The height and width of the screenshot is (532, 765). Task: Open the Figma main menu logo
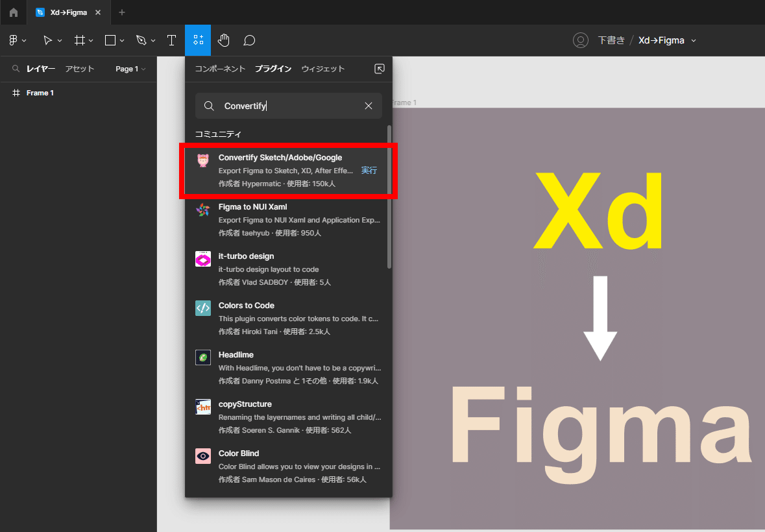point(14,40)
